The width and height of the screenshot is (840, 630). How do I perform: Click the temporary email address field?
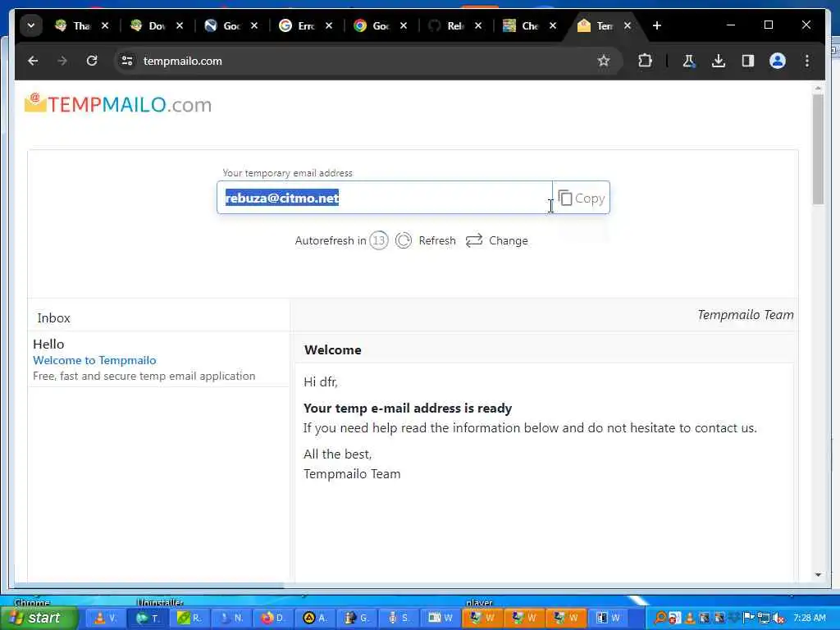click(385, 198)
